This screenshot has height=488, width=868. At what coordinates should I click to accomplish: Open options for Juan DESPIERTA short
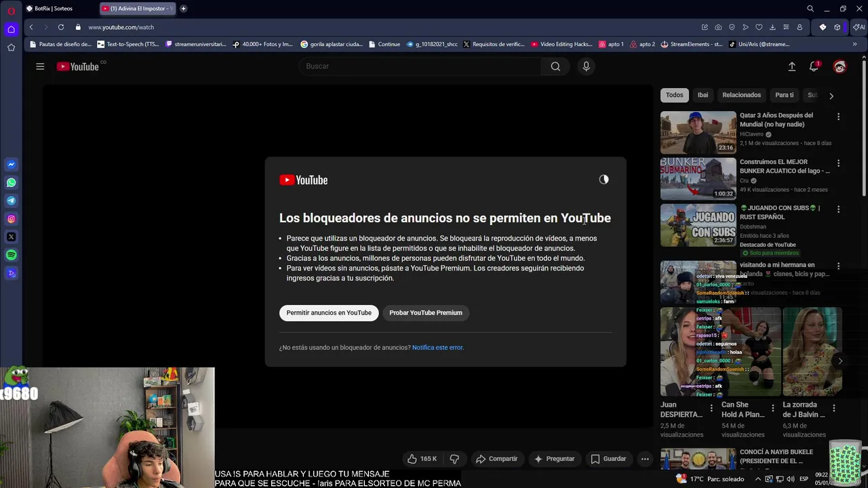coord(711,408)
